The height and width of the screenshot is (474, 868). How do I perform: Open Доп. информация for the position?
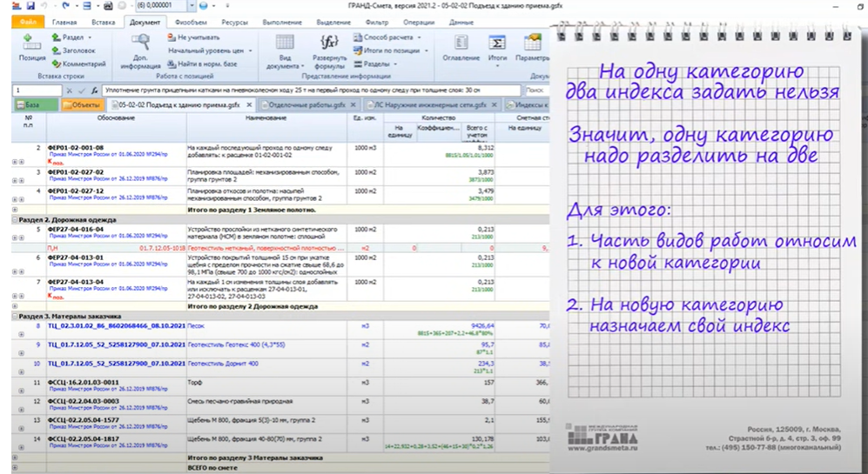point(140,51)
